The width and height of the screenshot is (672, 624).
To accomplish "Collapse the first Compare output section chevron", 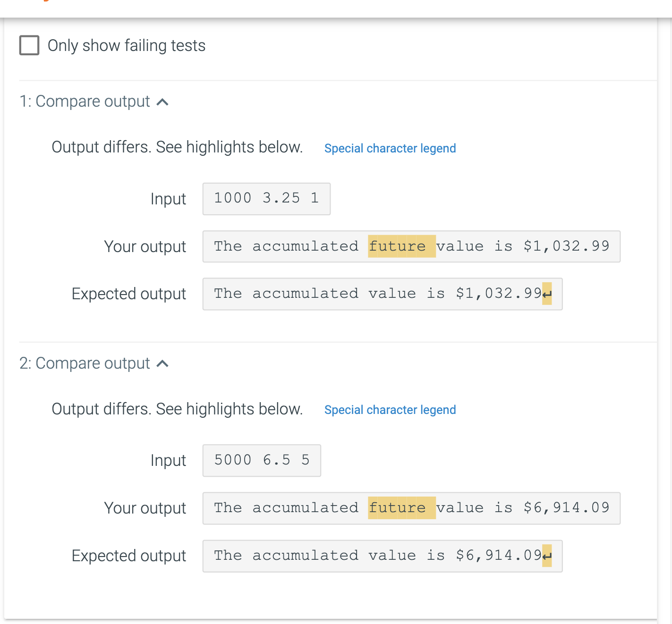I will click(x=163, y=101).
